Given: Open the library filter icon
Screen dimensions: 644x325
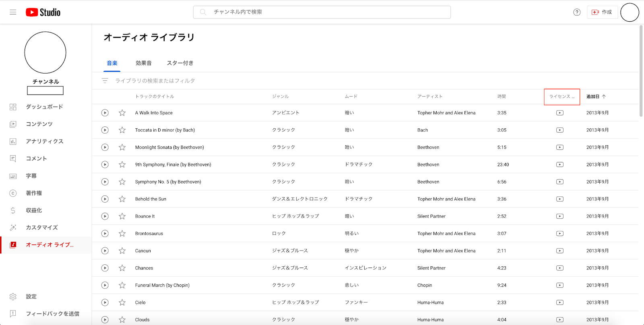Looking at the screenshot, I should coord(105,81).
